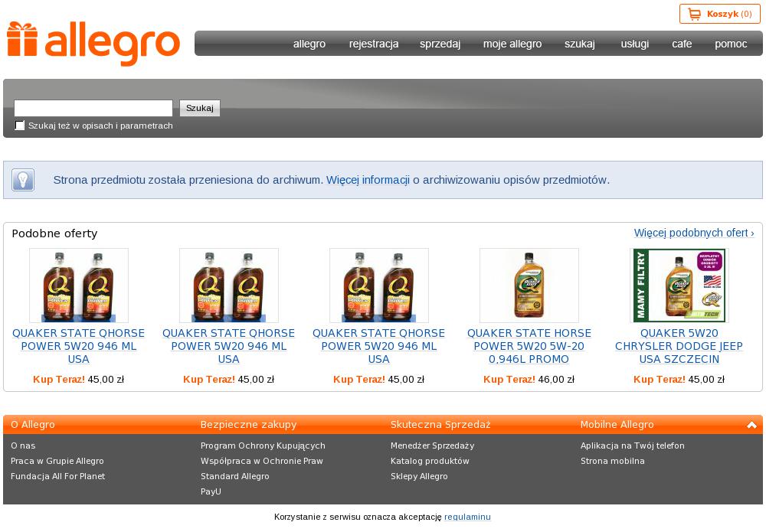Visit 'Fundacja All For Planet' footer link
Screen dimensions: 766x532
[58, 476]
